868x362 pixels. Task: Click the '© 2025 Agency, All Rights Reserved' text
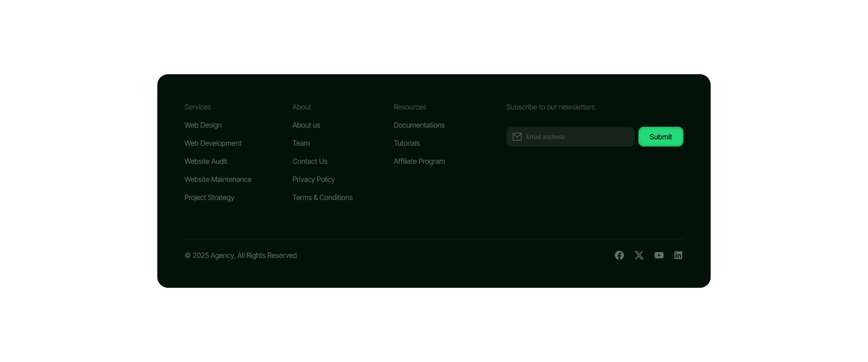(241, 256)
